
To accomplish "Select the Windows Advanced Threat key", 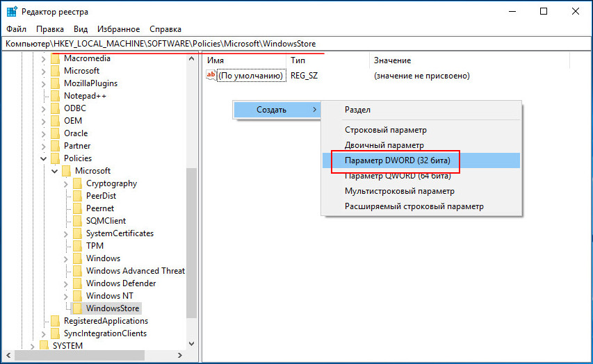I will 136,271.
